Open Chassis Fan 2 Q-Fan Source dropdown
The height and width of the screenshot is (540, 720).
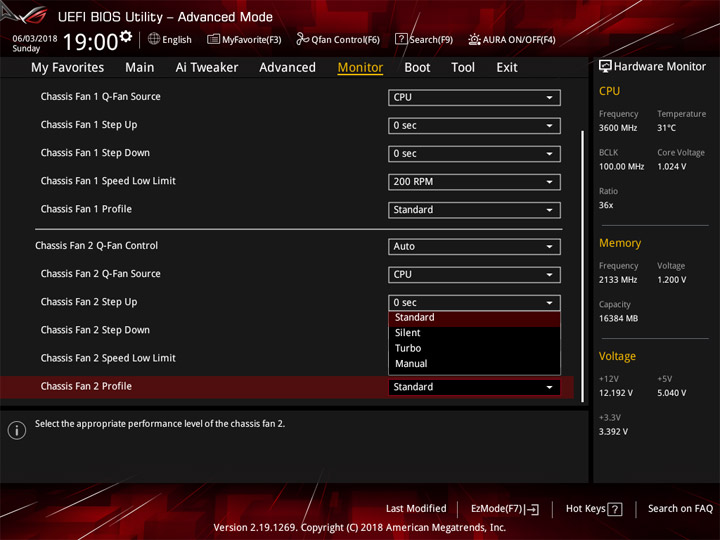point(474,275)
